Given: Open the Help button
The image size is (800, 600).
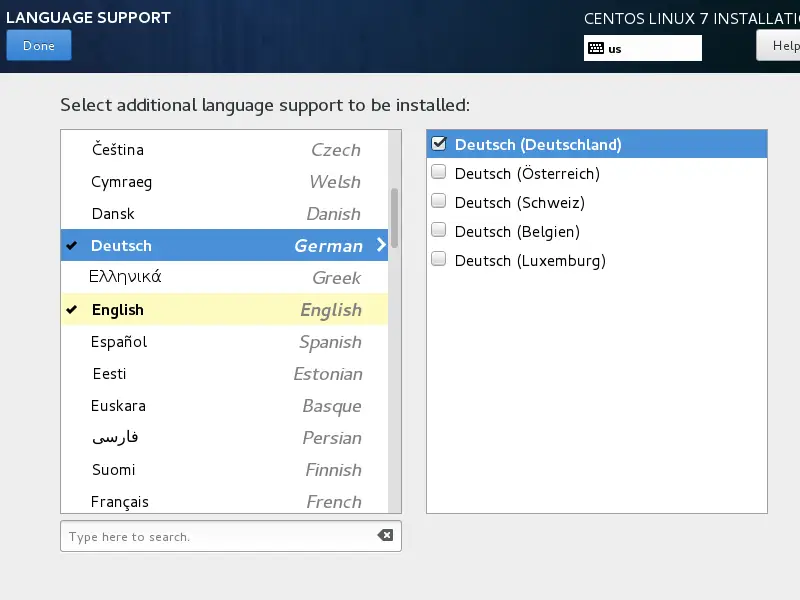Looking at the screenshot, I should click(x=779, y=45).
